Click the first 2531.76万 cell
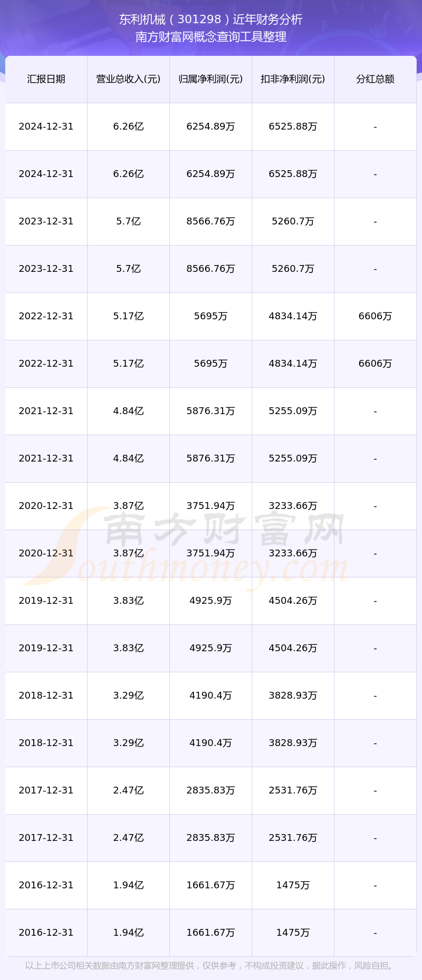This screenshot has height=980, width=422. 293,790
